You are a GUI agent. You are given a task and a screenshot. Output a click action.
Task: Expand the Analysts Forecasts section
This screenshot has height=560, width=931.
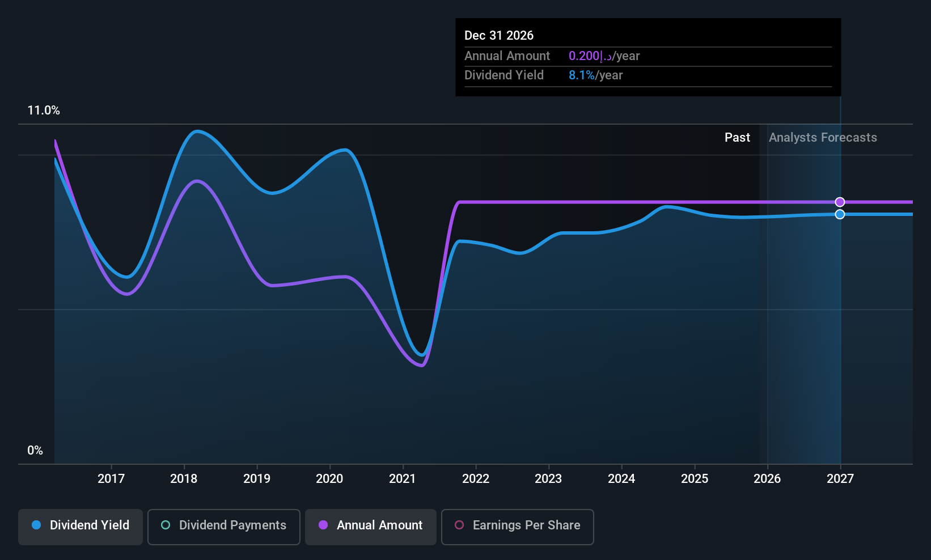823,137
